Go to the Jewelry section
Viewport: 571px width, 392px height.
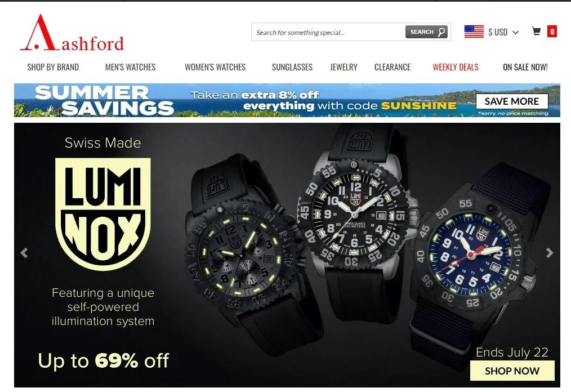tap(344, 67)
